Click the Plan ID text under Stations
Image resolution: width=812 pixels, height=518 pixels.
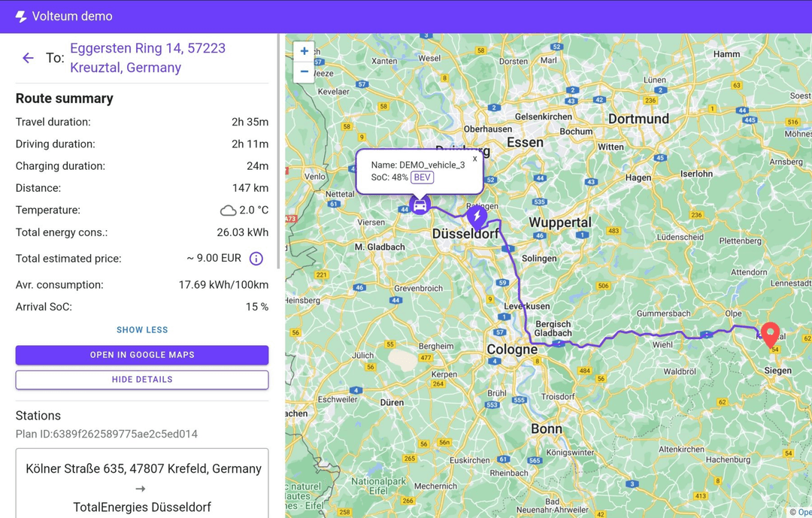[107, 434]
